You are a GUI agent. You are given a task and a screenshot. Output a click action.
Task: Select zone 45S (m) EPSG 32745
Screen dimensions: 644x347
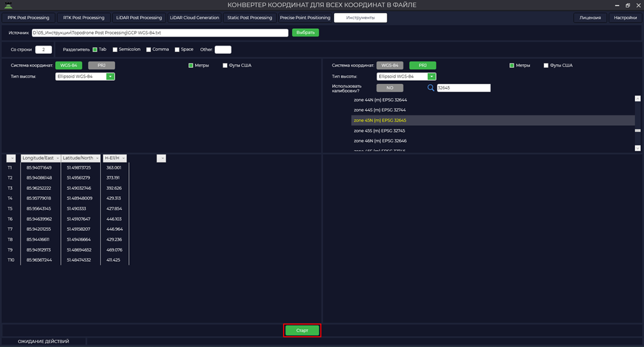380,131
